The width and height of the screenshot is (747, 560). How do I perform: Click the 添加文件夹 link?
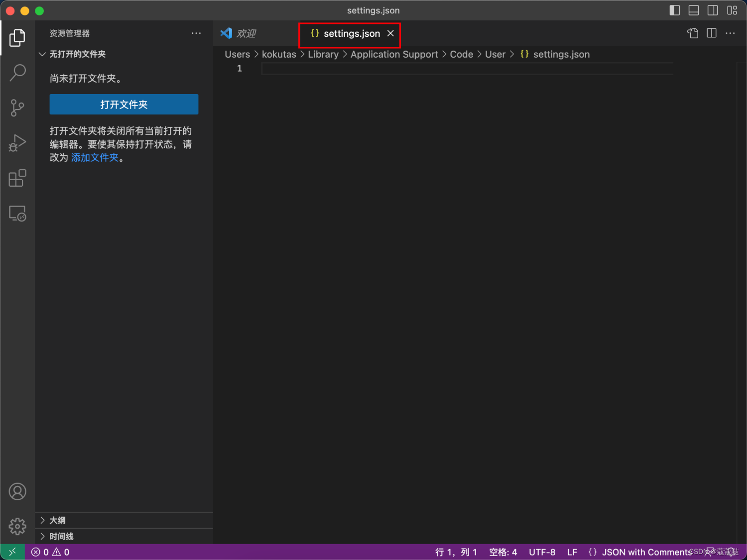[x=95, y=158]
